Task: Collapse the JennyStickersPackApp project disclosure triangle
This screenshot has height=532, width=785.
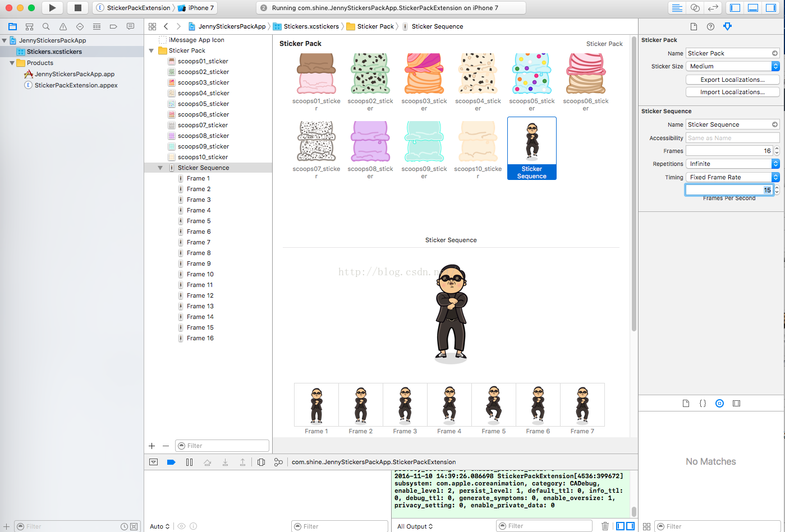Action: [4, 40]
